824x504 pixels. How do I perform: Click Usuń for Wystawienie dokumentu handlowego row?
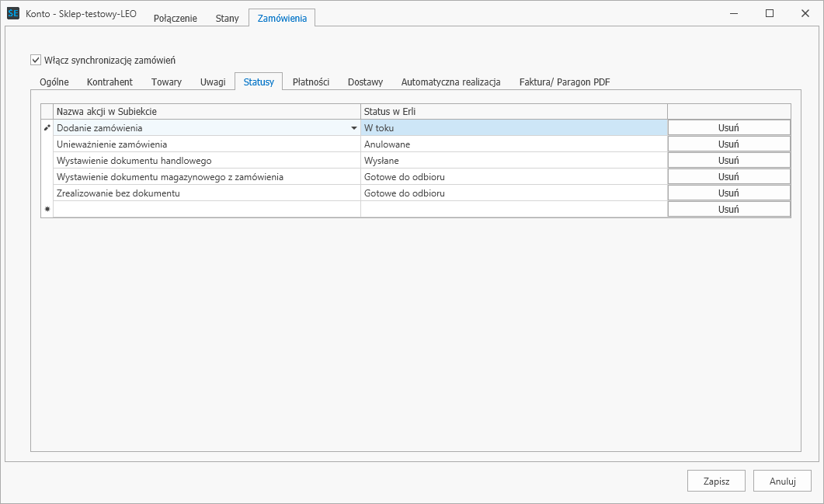click(729, 160)
